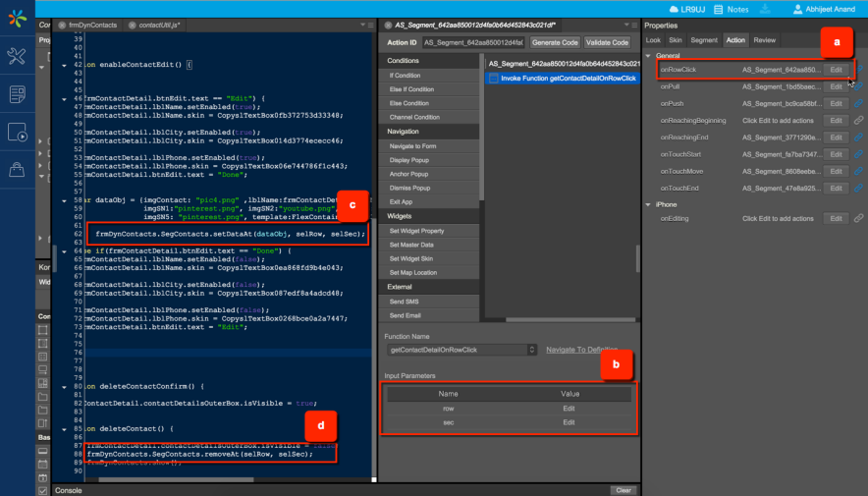Open the Look properties tab
Screen dimensions: 868x496
pyautogui.click(x=653, y=40)
